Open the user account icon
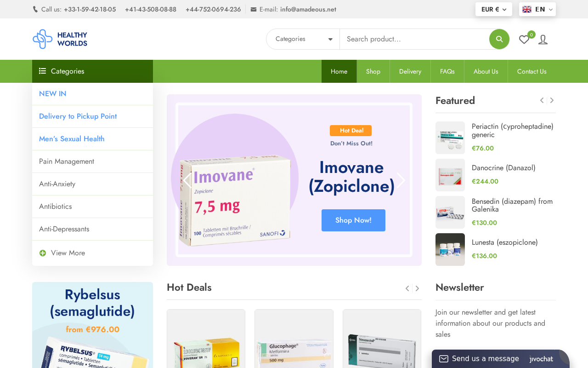The width and height of the screenshot is (588, 368). click(x=543, y=40)
